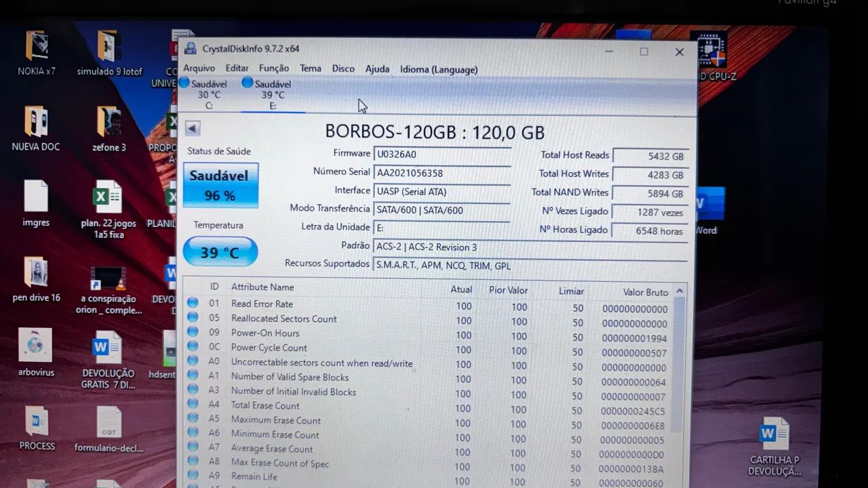Open the Idioma (Language) menu
The height and width of the screenshot is (488, 868).
click(x=439, y=69)
